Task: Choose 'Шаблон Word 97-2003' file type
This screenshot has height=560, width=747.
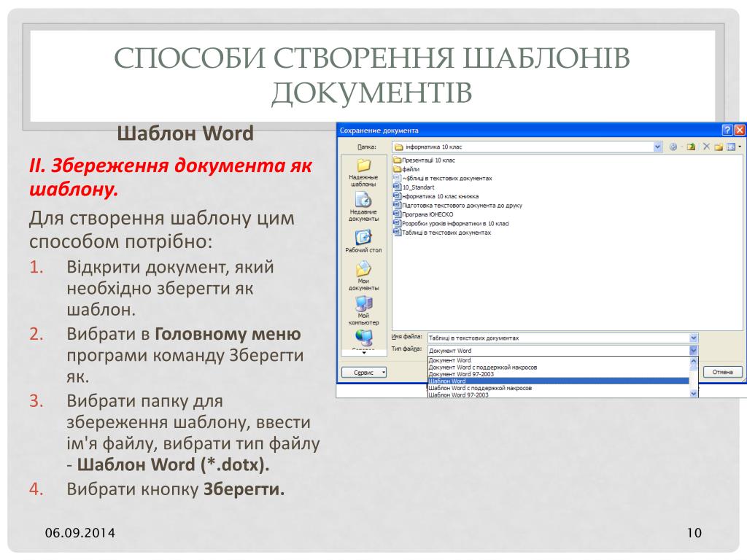Action: (x=558, y=394)
